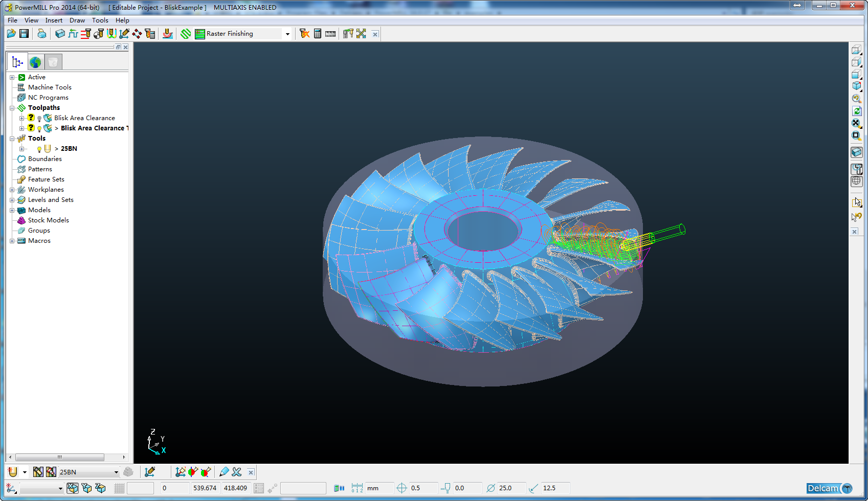The width and height of the screenshot is (868, 501).
Task: Toggle the block display button
Action: 857,152
